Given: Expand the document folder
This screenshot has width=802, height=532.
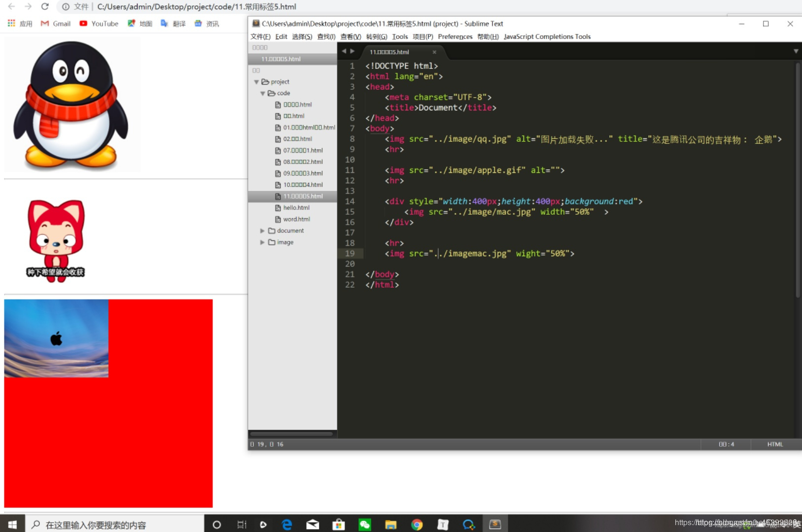Looking at the screenshot, I should pos(262,231).
